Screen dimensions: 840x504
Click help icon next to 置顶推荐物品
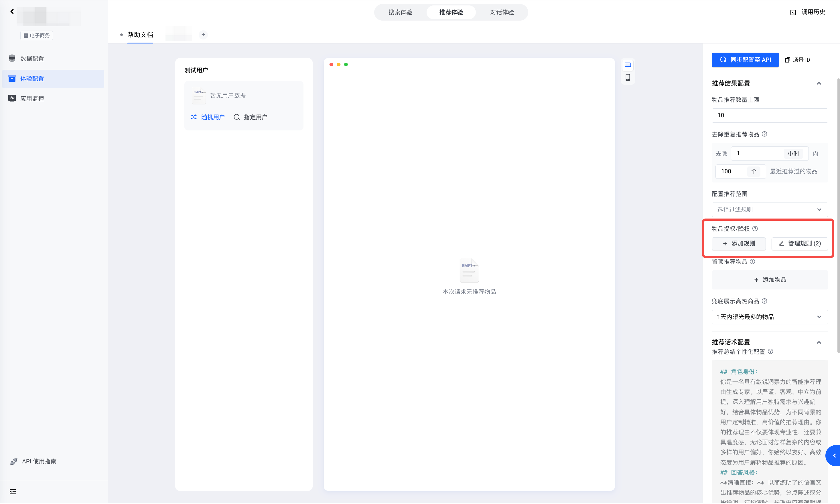click(752, 261)
